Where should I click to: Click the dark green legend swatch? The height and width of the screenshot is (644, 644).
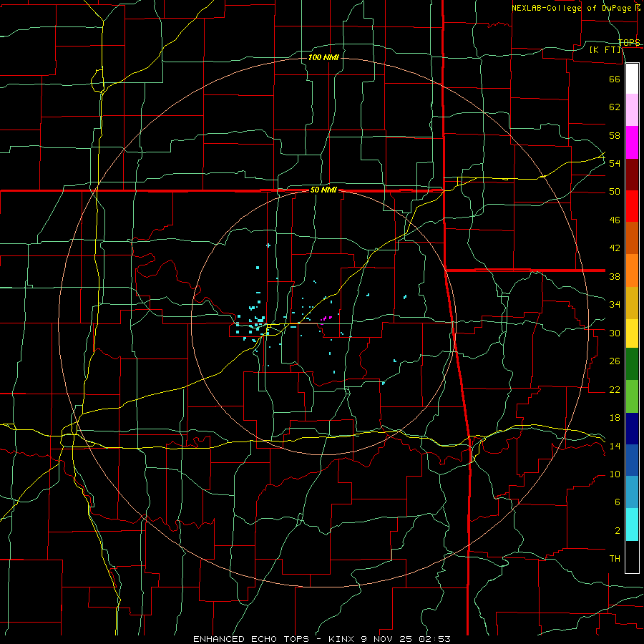[632, 364]
